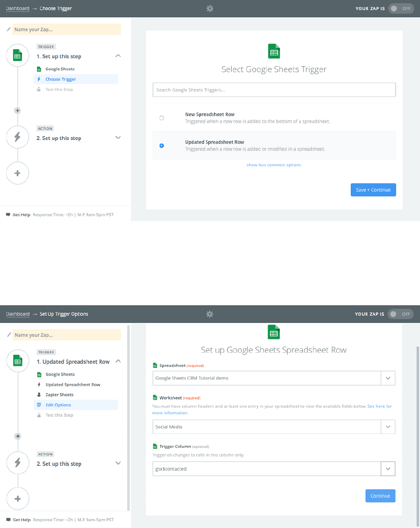Go to Dashboard link in top header
This screenshot has height=528, width=420.
[17, 9]
